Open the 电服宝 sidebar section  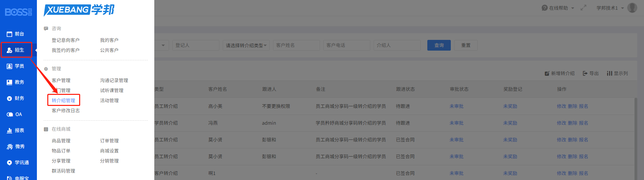(x=18, y=178)
